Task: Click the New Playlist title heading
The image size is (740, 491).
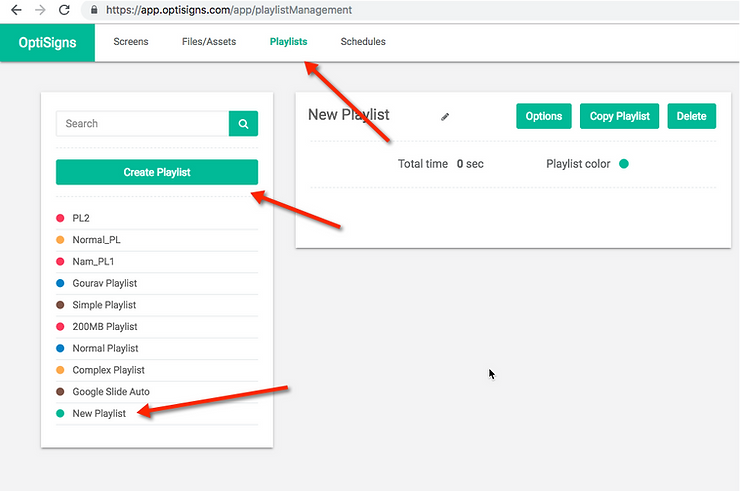Action: click(349, 115)
